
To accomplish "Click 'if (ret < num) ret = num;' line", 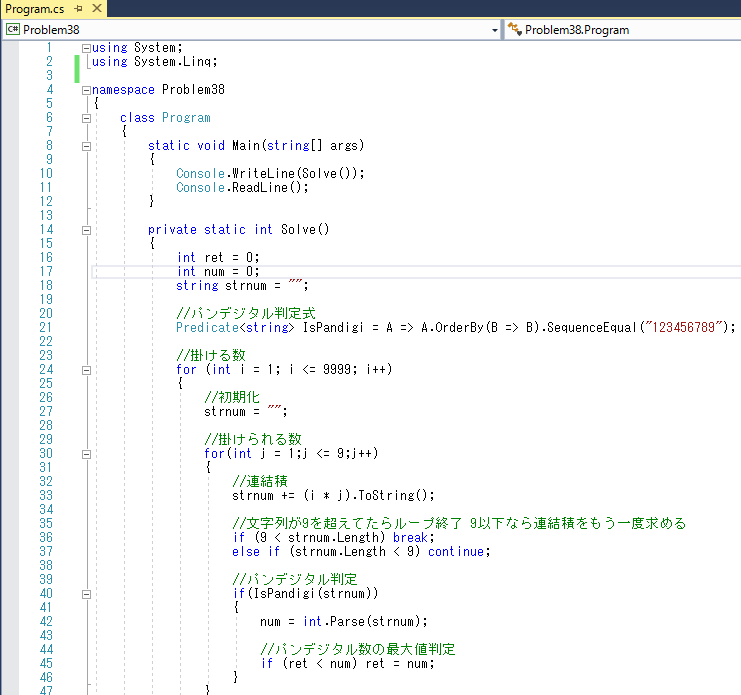I will pos(347,663).
